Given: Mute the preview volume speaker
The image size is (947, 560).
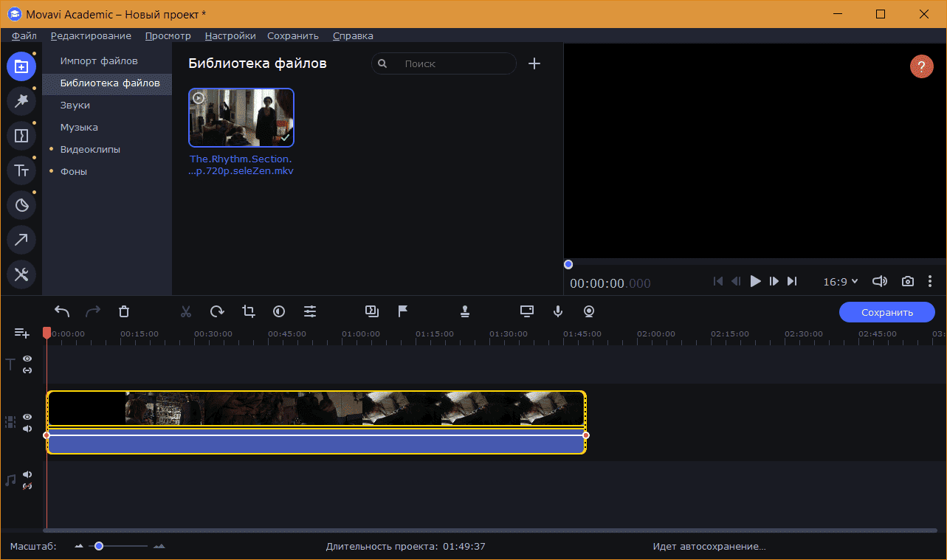Looking at the screenshot, I should pos(879,281).
